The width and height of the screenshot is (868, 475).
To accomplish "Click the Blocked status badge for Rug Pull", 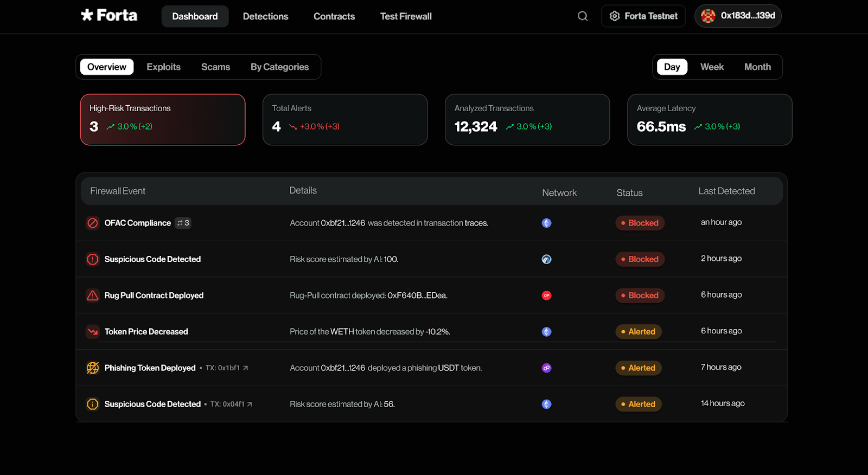I will [x=640, y=296].
